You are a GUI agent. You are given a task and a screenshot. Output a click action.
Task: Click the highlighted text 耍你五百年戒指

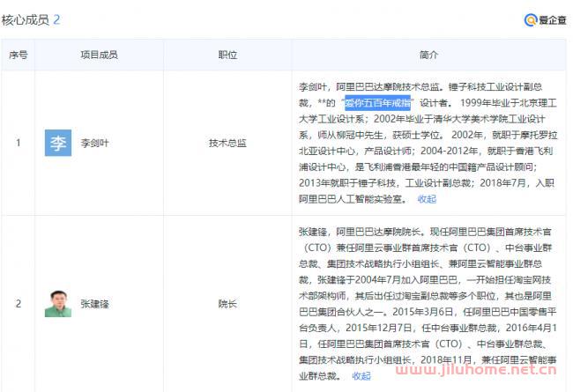coord(378,102)
